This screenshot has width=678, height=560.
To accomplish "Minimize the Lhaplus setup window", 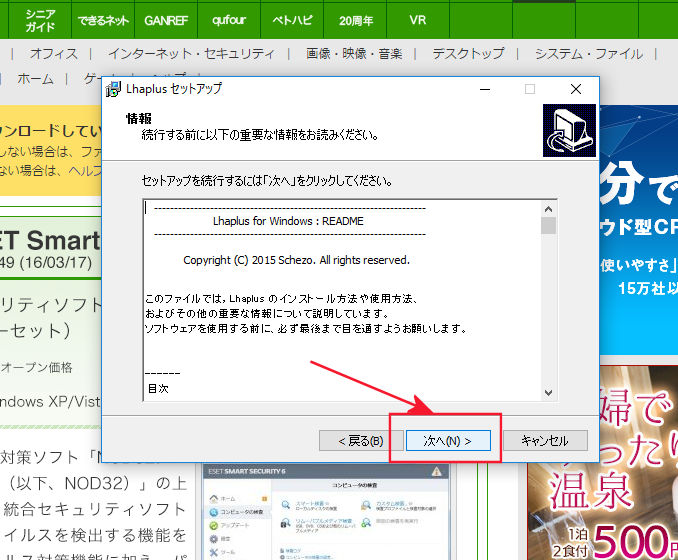I will (x=485, y=89).
